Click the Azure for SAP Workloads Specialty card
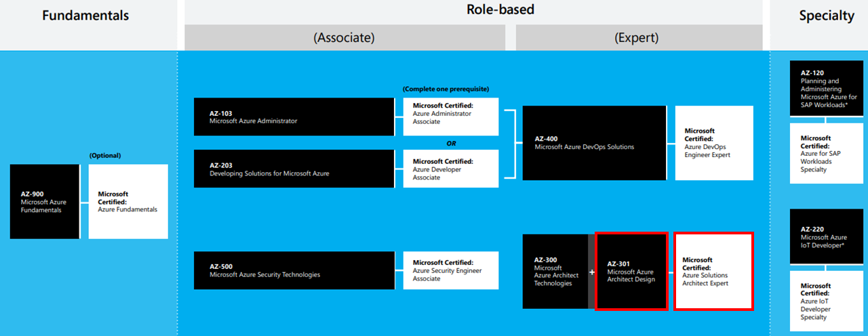Viewport: 868px width, 336px height. tap(827, 153)
